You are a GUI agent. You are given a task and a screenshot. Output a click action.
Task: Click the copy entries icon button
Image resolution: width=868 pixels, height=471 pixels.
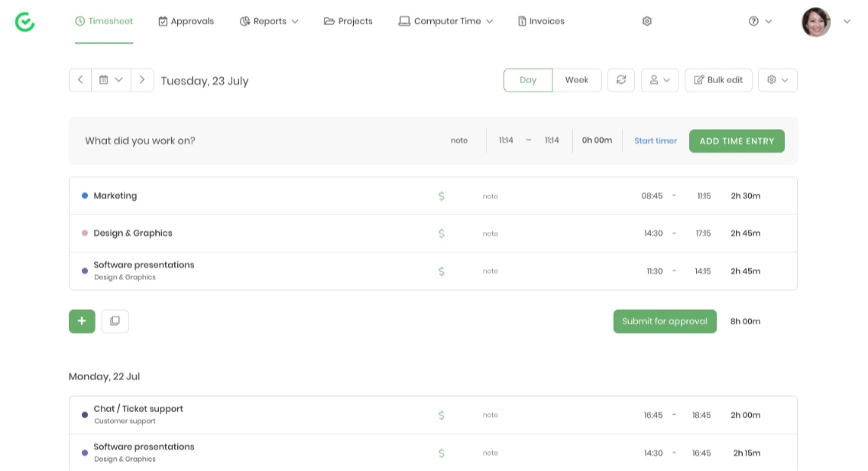[x=115, y=321]
